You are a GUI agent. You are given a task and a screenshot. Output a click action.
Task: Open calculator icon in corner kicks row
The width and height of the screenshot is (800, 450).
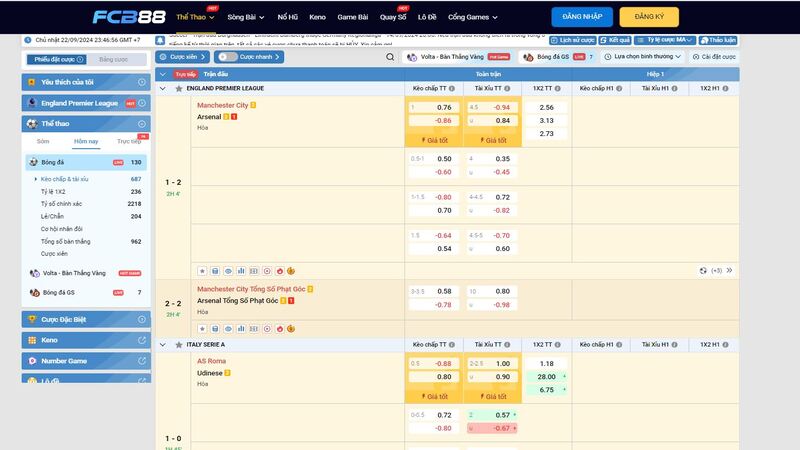pyautogui.click(x=215, y=329)
